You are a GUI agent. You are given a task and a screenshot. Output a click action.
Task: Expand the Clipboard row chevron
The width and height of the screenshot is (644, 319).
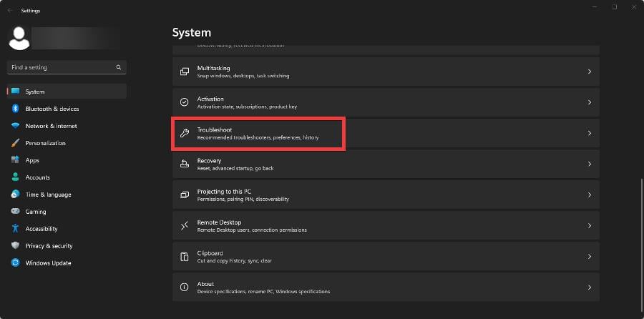589,256
